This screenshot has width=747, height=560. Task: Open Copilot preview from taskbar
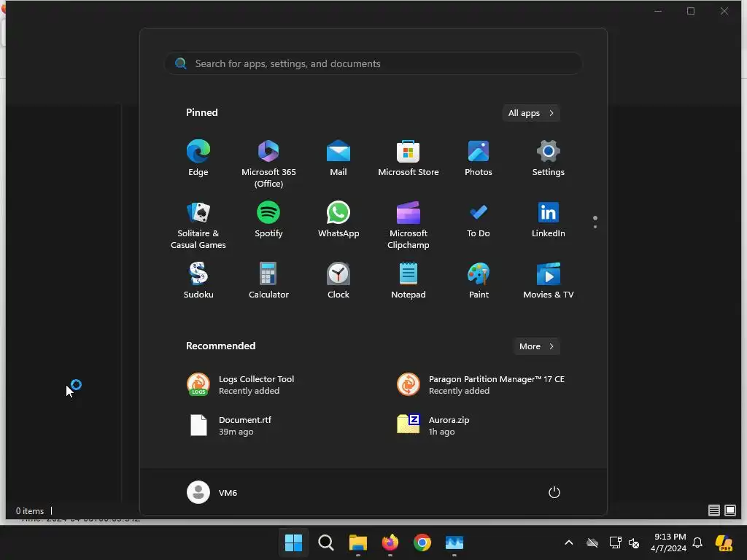[x=724, y=542]
